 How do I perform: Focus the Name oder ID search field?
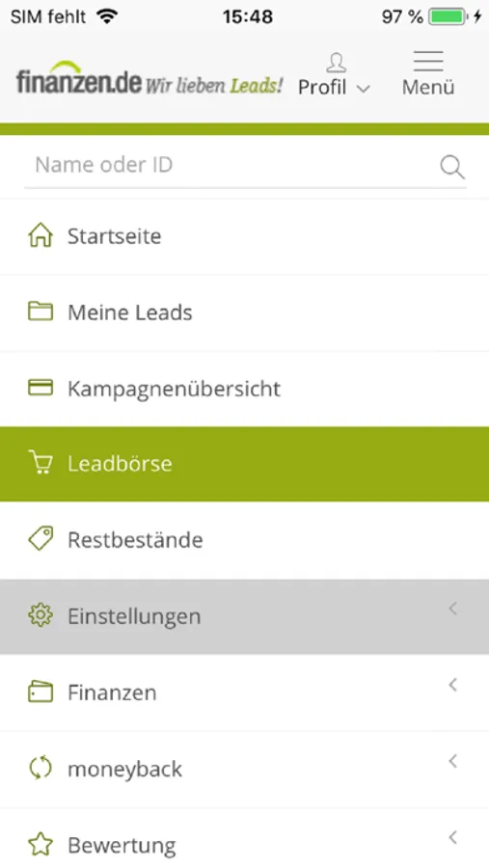pyautogui.click(x=232, y=165)
